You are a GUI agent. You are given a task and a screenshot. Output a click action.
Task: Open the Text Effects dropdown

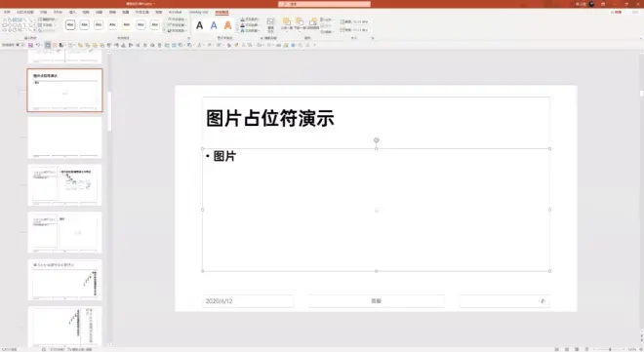coord(250,31)
